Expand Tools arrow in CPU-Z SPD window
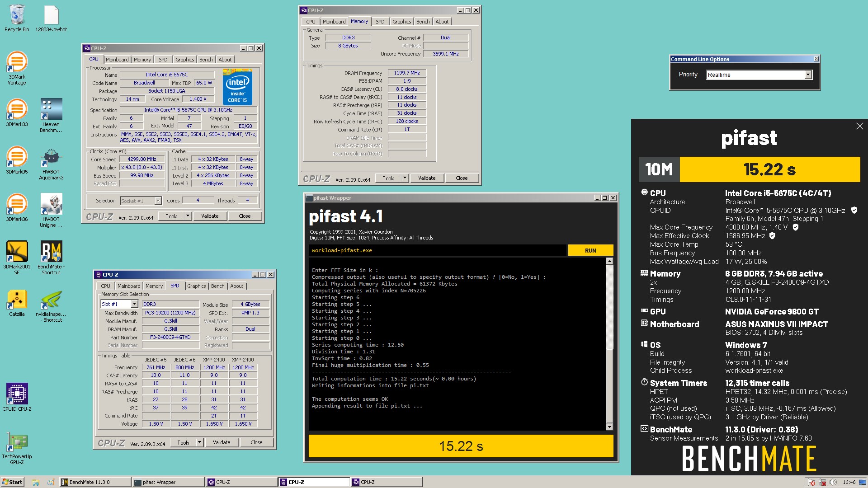 [x=199, y=442]
